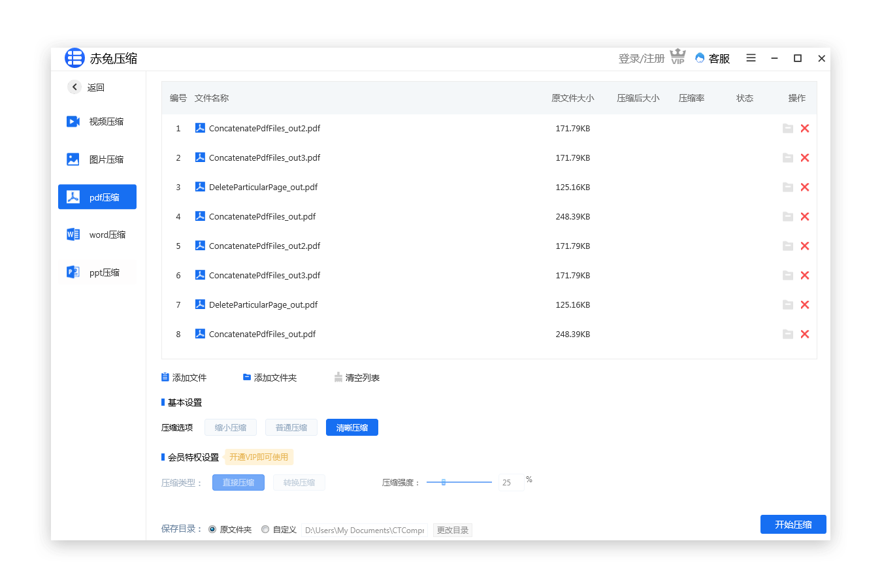This screenshot has width=882, height=588.
Task: Open folder for row 5 file
Action: [788, 246]
